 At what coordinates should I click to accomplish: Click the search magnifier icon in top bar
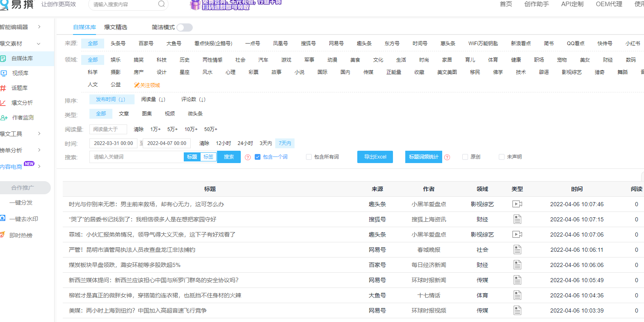[162, 4]
